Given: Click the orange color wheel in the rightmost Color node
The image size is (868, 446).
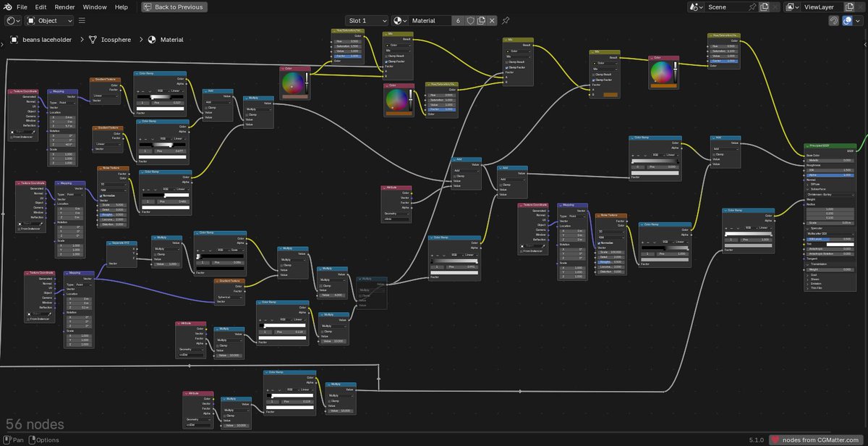Looking at the screenshot, I should 662,73.
